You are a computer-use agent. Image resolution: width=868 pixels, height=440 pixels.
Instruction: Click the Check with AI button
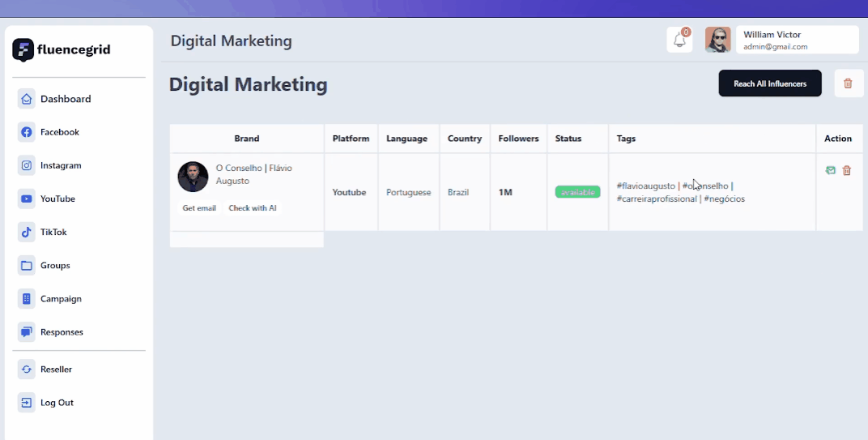click(253, 207)
